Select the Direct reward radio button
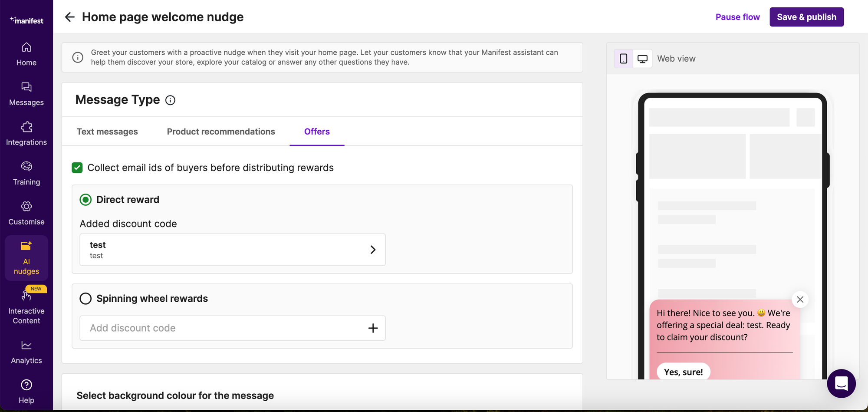Viewport: 868px width, 412px height. 85,200
